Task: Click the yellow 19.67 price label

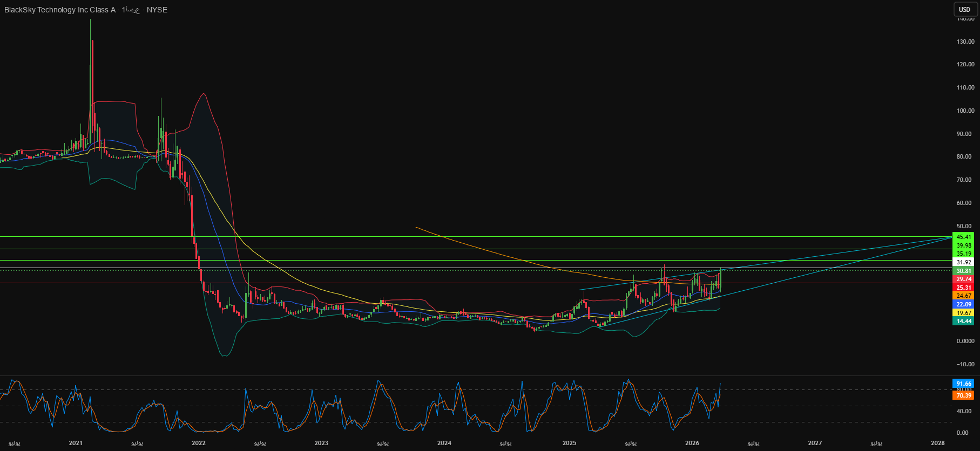Action: pos(964,313)
